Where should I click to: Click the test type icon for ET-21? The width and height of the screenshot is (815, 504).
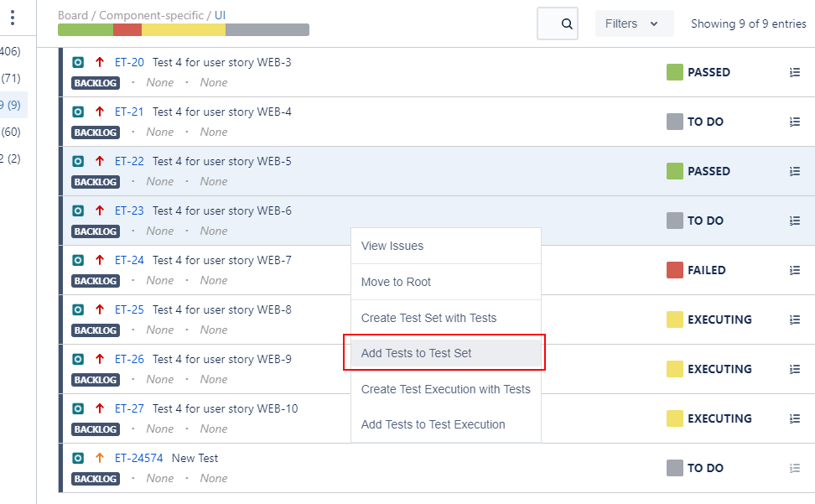78,112
